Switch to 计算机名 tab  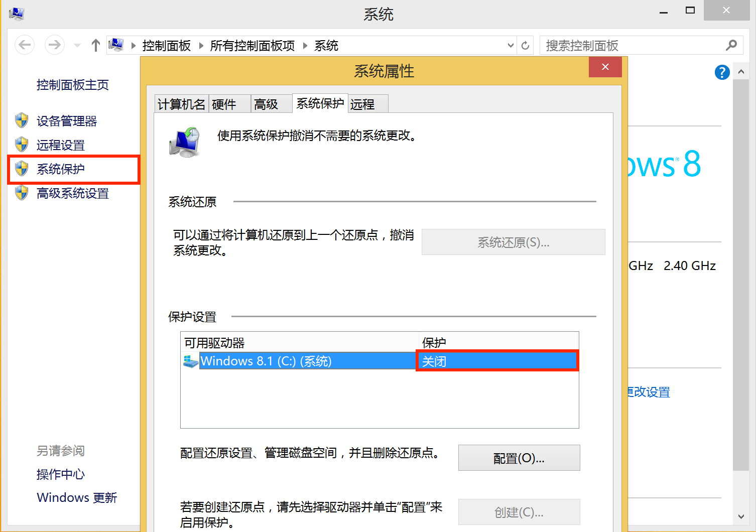click(182, 104)
